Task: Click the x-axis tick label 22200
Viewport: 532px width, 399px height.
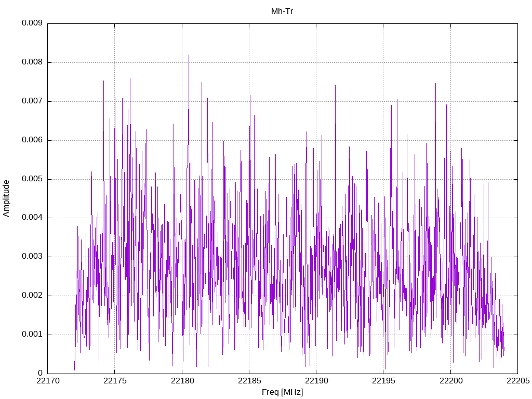Action: tap(451, 381)
